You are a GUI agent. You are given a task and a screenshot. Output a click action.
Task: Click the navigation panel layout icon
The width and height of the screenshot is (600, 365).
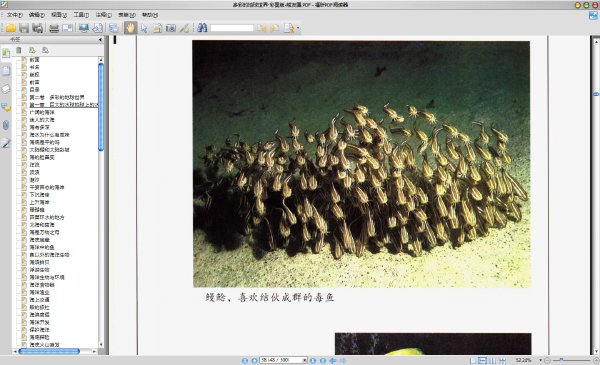coord(113,28)
